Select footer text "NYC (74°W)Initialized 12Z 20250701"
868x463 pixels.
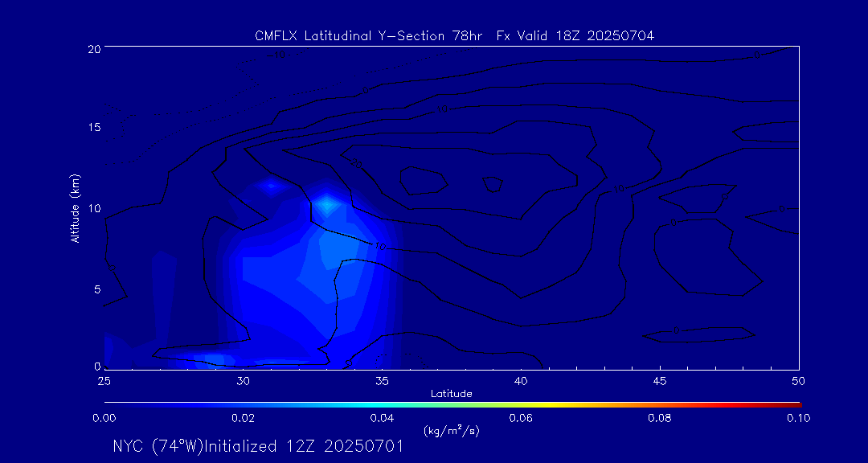(x=257, y=446)
